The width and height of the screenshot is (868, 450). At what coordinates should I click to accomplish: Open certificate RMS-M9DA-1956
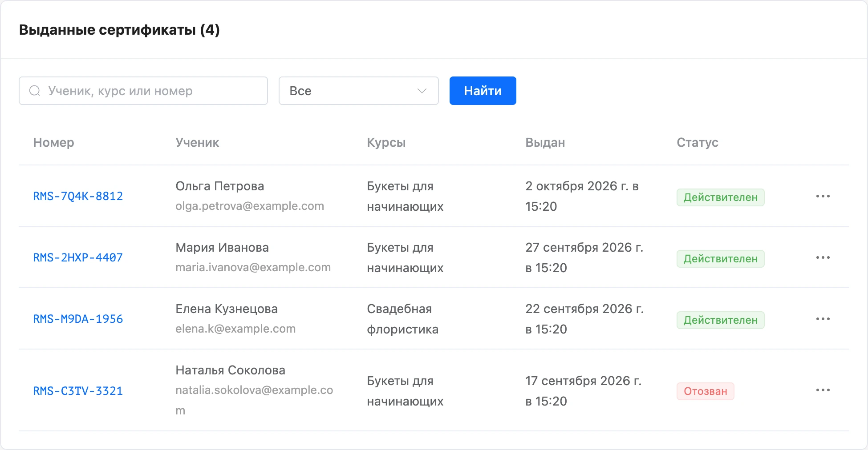click(x=78, y=319)
